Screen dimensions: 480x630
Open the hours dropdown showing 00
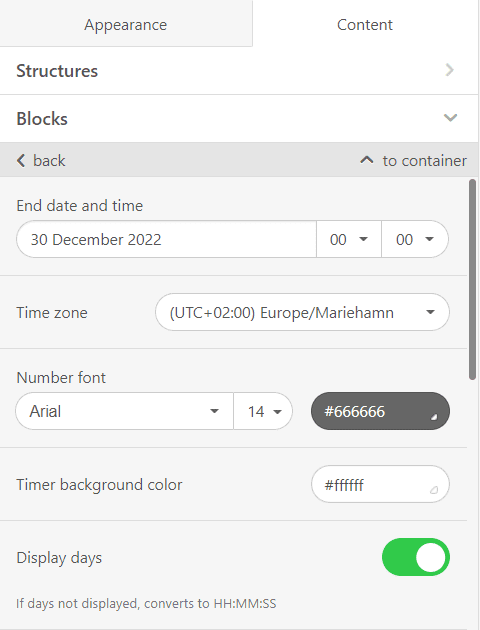[349, 239]
